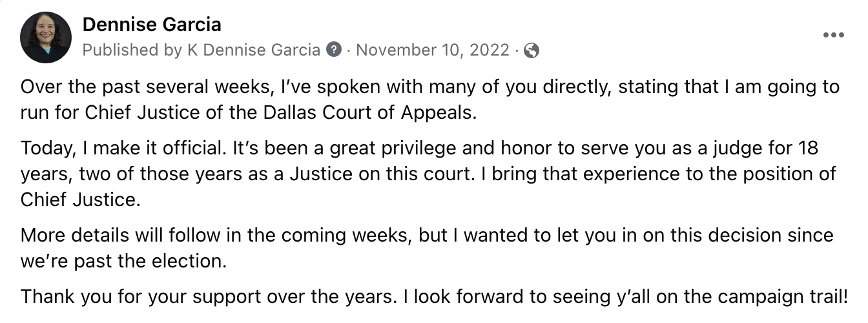Viewport: 868px width, 323px height.
Task: Open the November 10, 2022 timestamp
Action: click(433, 50)
